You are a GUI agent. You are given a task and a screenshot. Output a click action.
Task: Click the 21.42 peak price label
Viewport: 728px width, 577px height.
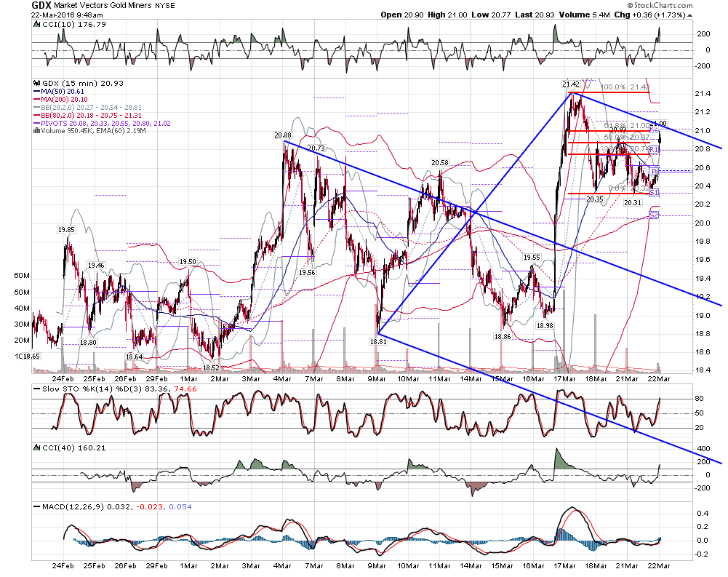(571, 84)
